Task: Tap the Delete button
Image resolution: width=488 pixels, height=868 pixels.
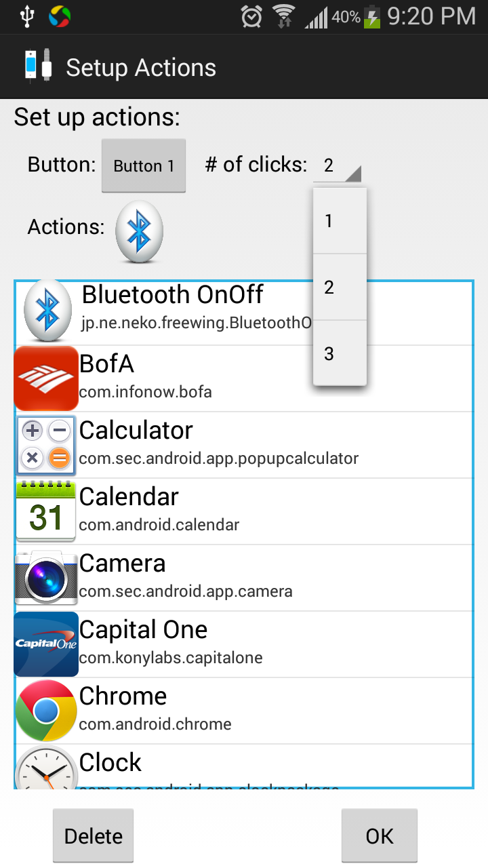Action: click(94, 836)
